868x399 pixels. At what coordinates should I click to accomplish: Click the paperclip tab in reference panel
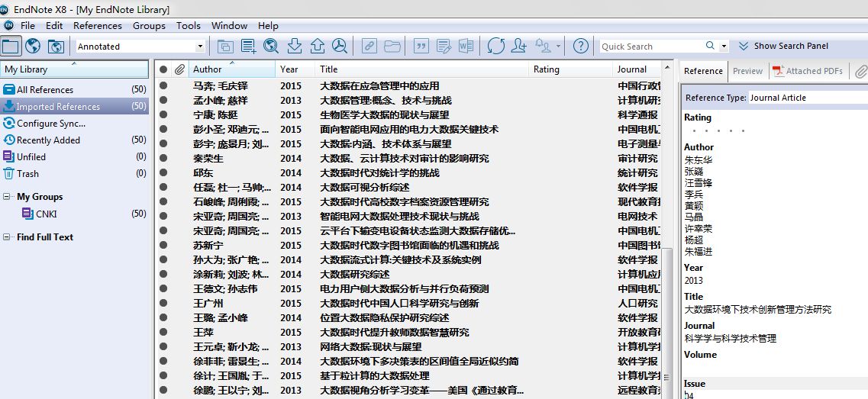pos(861,71)
